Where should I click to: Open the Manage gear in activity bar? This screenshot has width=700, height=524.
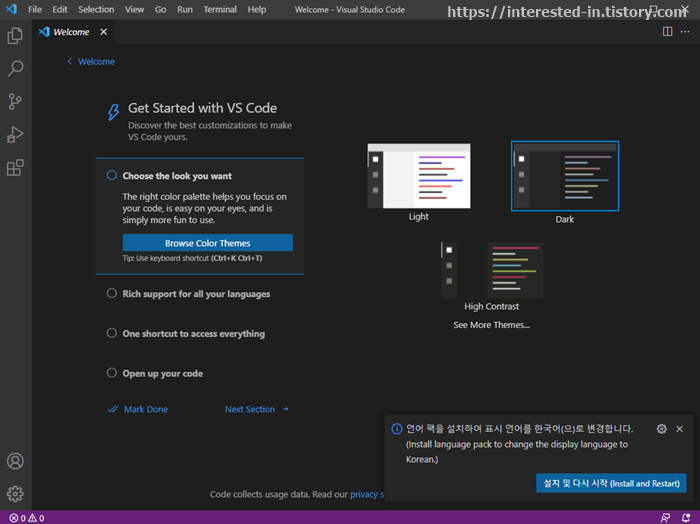(x=15, y=494)
